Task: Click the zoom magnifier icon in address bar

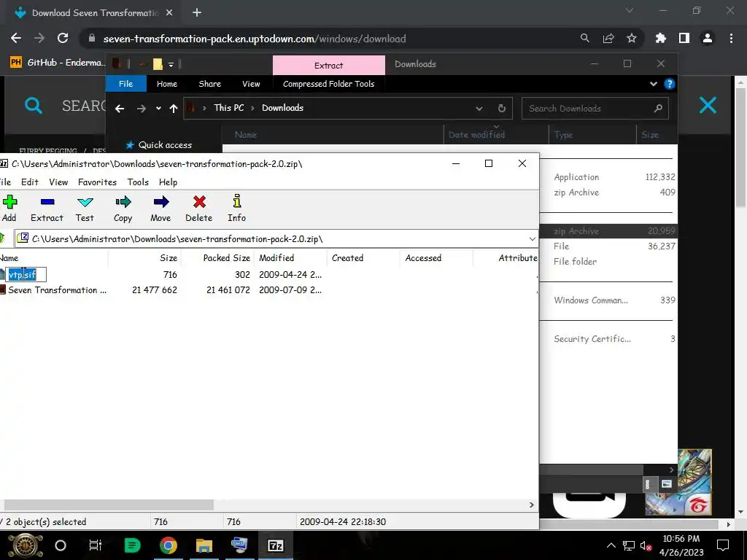Action: coord(584,39)
